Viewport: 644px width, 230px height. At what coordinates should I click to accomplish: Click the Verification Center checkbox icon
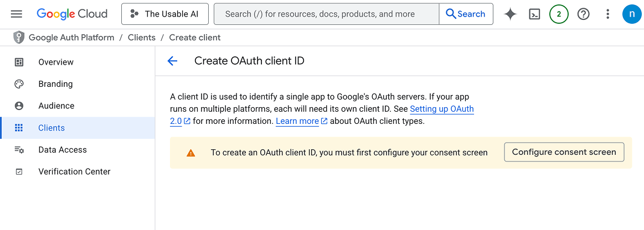[x=19, y=172]
